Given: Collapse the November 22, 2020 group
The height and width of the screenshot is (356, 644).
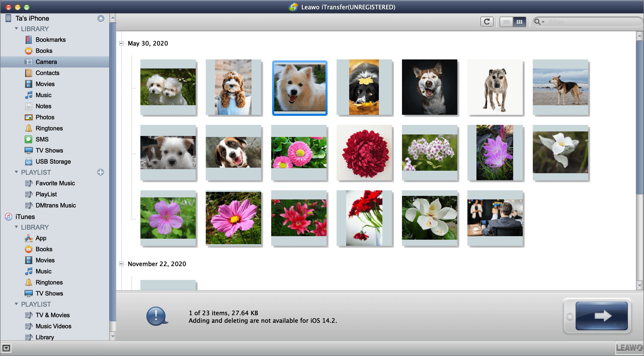Looking at the screenshot, I should (121, 264).
